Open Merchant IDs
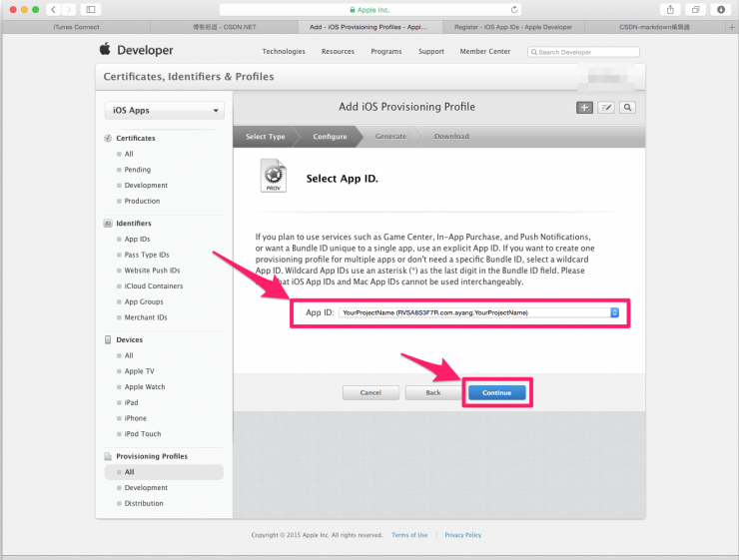 coord(146,317)
